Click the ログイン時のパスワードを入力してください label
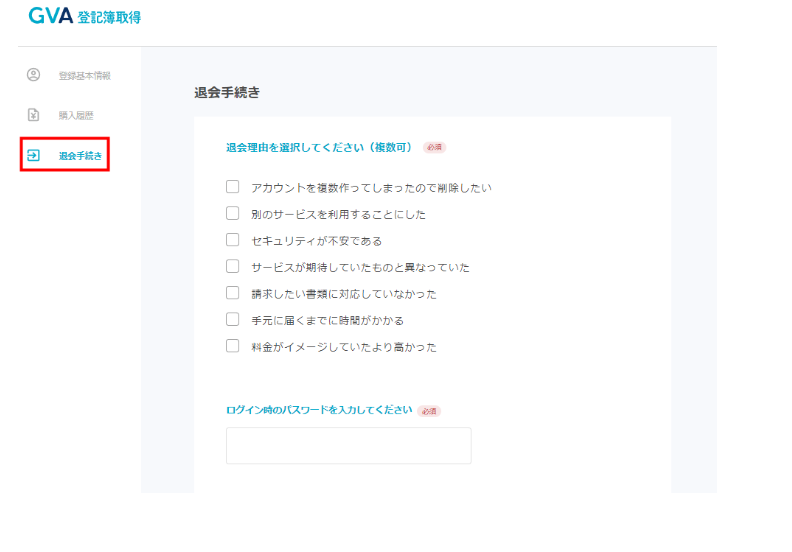 click(x=319, y=410)
